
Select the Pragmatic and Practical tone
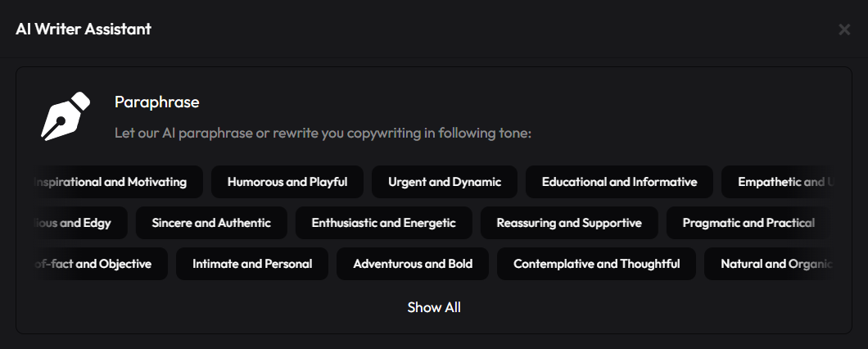(x=748, y=223)
